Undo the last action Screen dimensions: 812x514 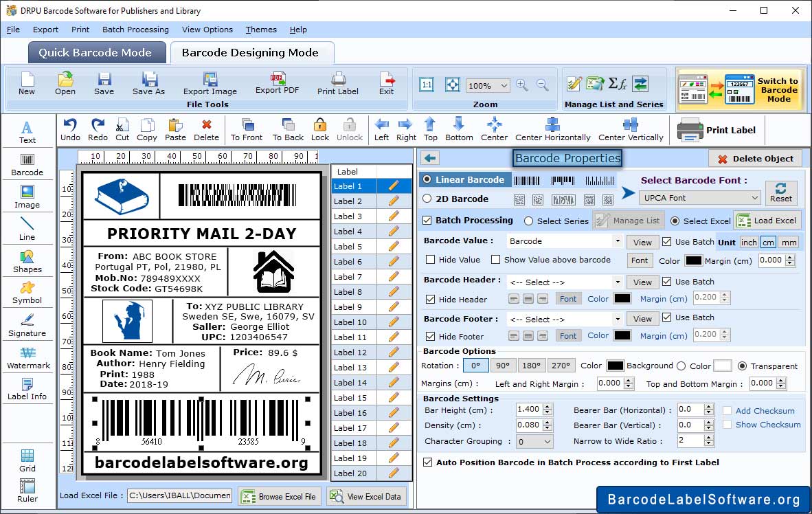point(70,130)
